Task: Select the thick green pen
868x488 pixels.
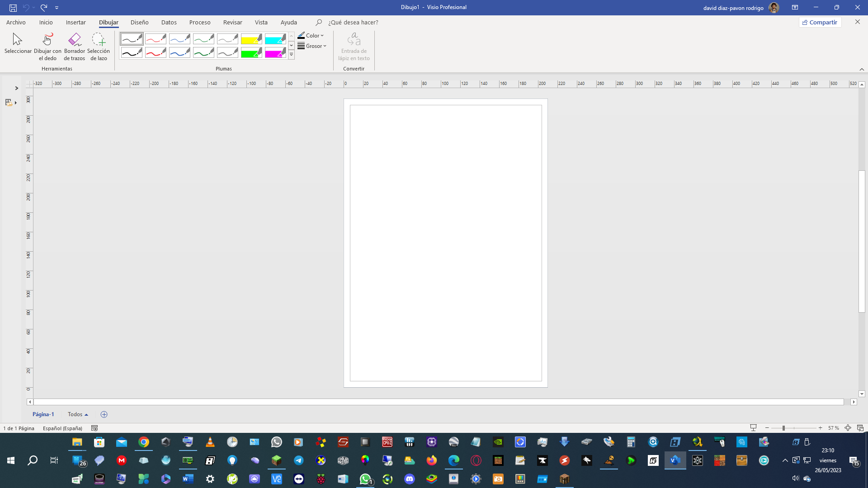Action: pos(203,53)
